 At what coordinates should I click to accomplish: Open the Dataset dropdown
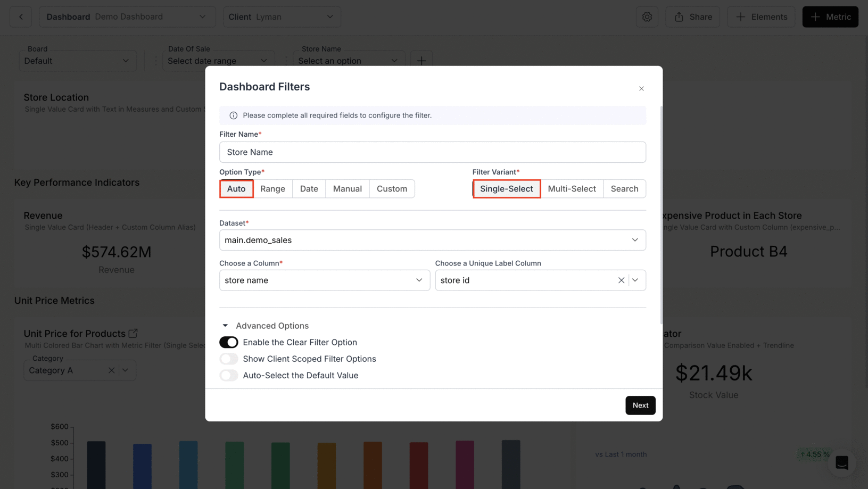point(432,240)
